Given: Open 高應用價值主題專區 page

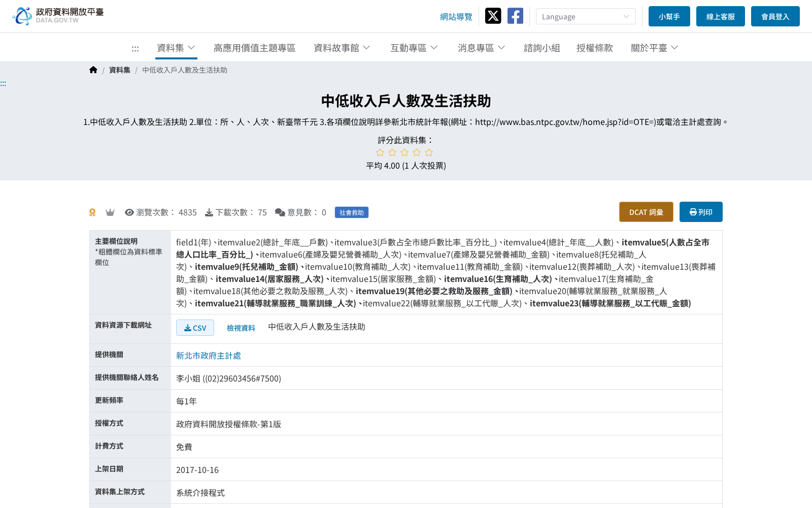Looking at the screenshot, I should (255, 48).
